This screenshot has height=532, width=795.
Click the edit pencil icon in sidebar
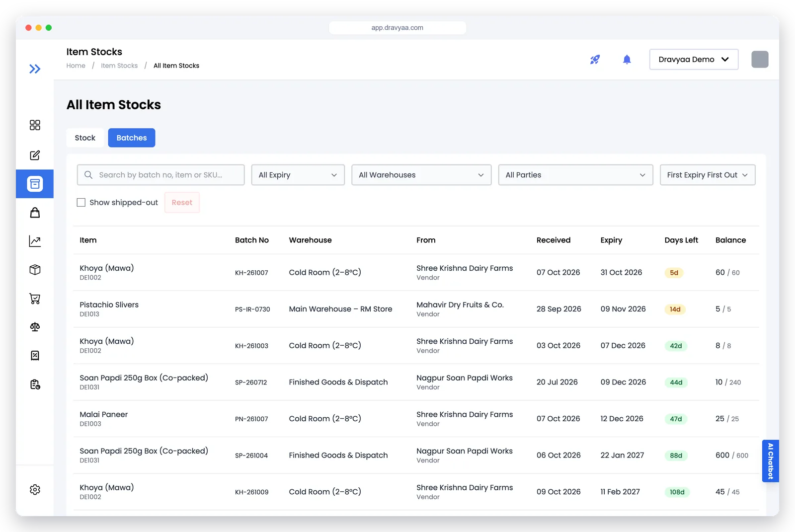pyautogui.click(x=35, y=155)
